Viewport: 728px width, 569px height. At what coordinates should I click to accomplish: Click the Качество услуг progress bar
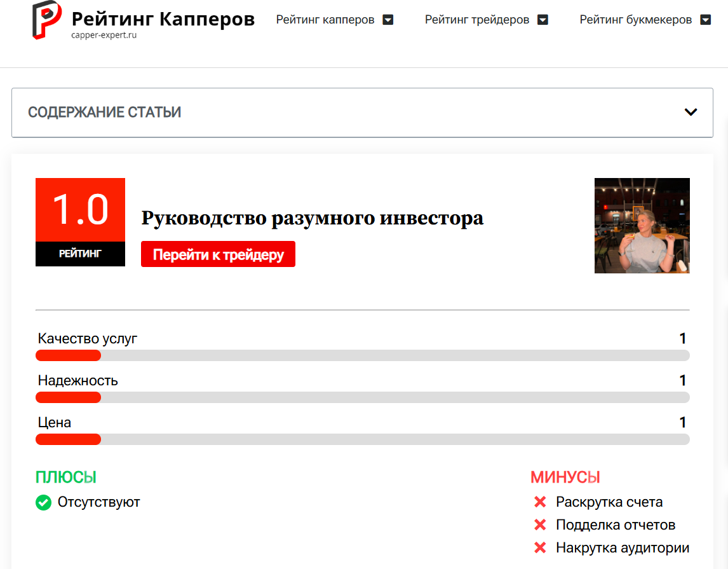coord(362,355)
